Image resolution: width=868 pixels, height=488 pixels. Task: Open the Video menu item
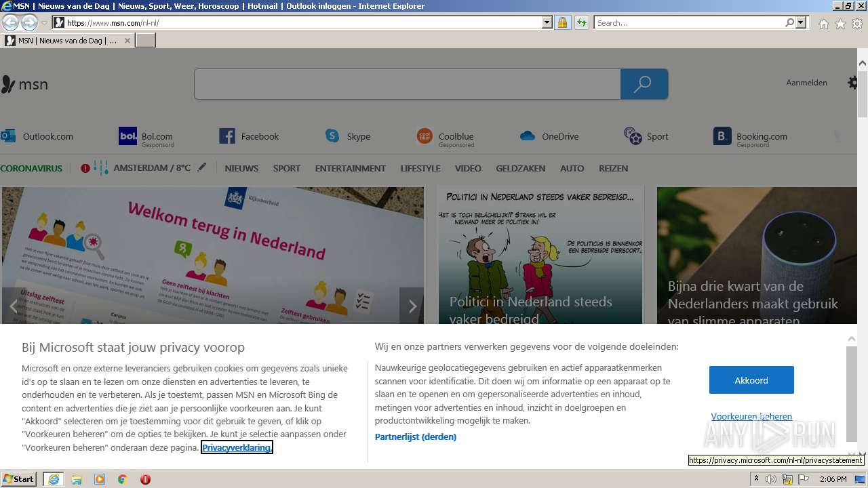click(x=468, y=168)
